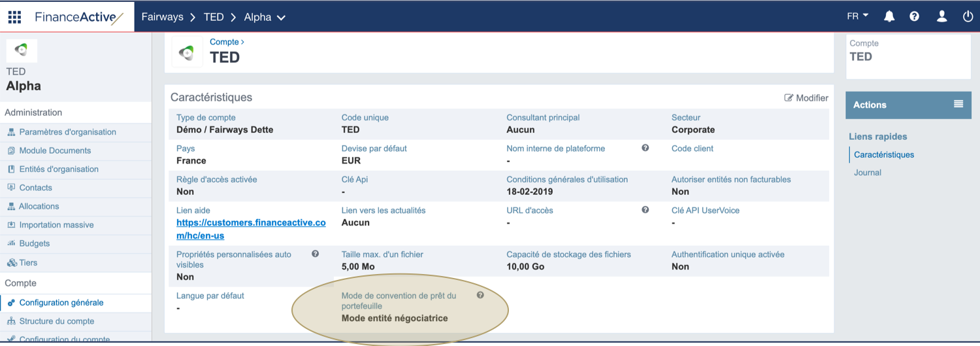The height and width of the screenshot is (346, 980).
Task: Select the 'France' country value
Action: [191, 160]
